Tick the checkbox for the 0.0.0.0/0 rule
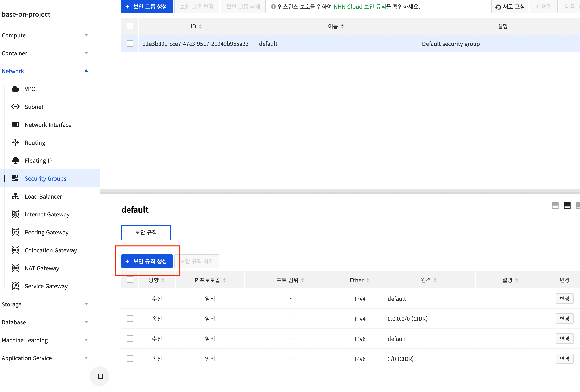The width and height of the screenshot is (580, 392). click(x=130, y=318)
